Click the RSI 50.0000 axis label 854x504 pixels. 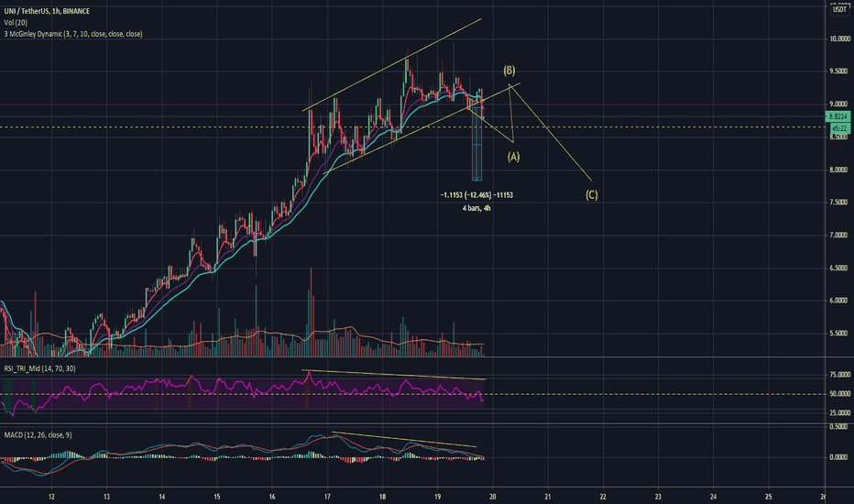coord(840,393)
